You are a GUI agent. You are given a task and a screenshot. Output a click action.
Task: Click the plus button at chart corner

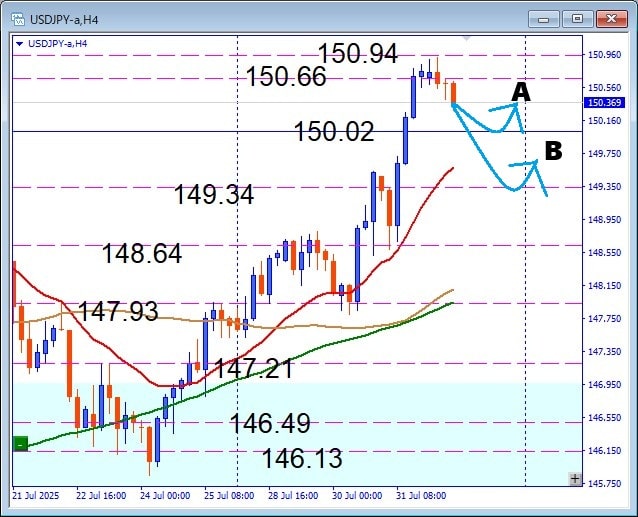pyautogui.click(x=575, y=479)
